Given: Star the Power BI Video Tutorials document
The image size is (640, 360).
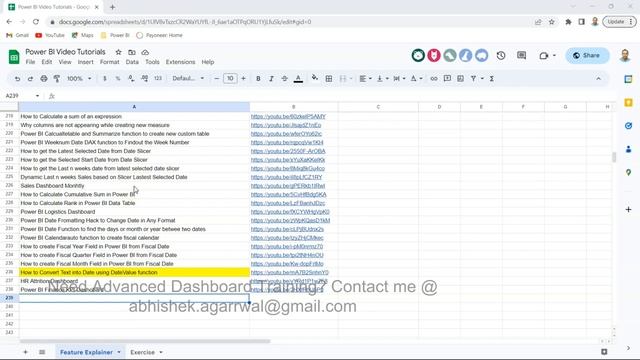Looking at the screenshot, I should tap(118, 52).
